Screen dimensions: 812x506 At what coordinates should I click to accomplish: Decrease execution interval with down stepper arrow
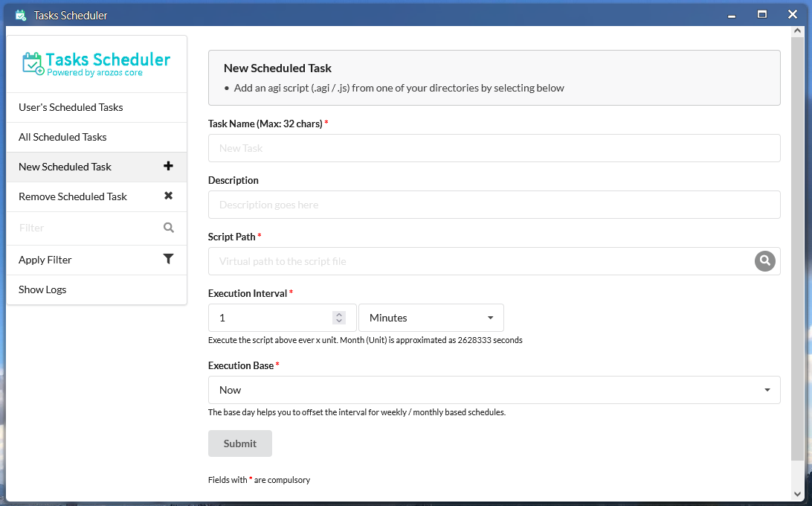339,321
